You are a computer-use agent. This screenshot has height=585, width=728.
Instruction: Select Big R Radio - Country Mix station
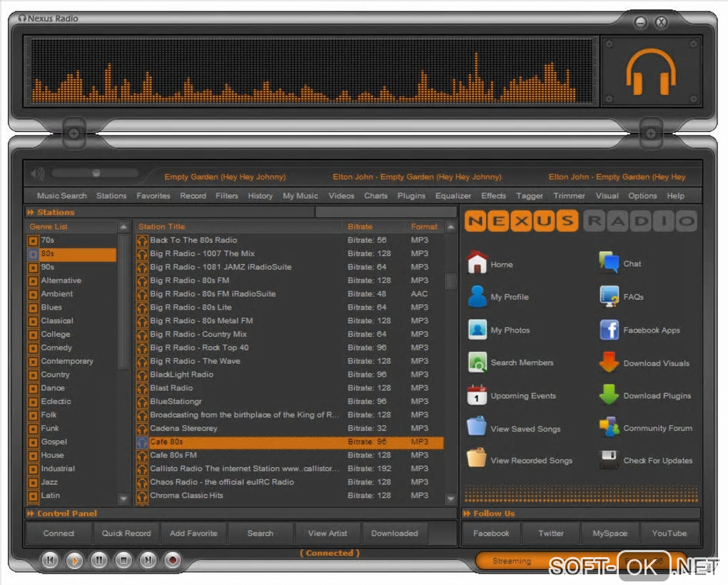(x=290, y=335)
